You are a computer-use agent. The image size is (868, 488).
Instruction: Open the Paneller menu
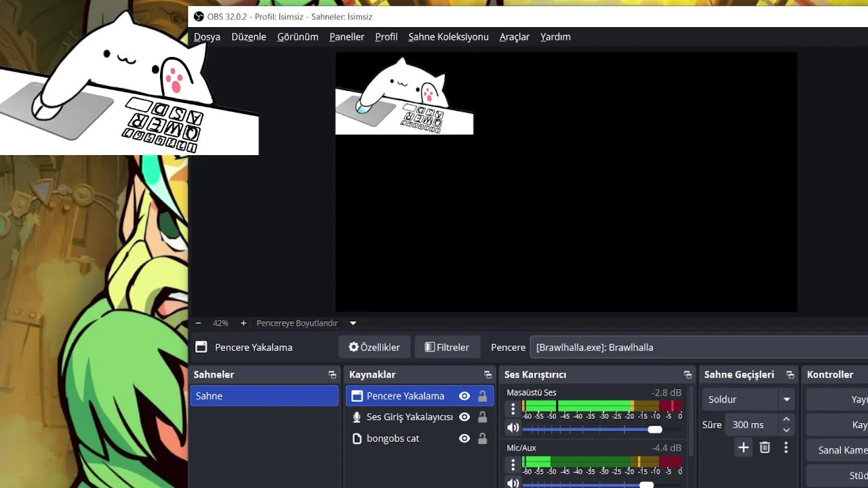[x=347, y=37]
